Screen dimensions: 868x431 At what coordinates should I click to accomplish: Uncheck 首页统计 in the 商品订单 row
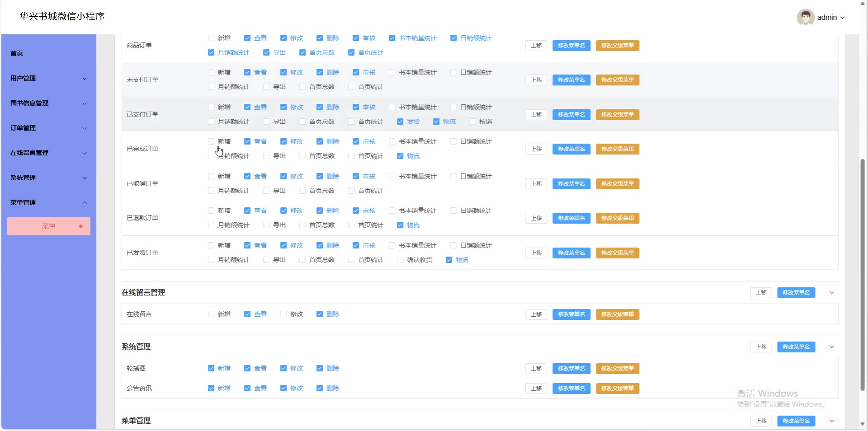pos(351,52)
